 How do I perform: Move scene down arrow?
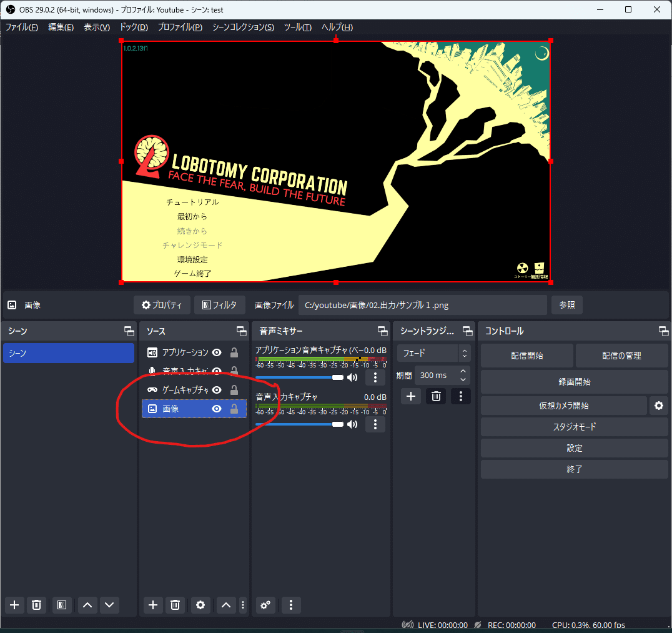click(109, 605)
